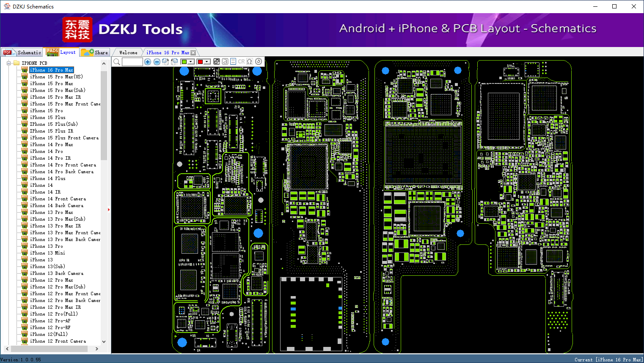Click the overlapping windows icon
Viewport: 644px width, 363px height.
(x=217, y=61)
